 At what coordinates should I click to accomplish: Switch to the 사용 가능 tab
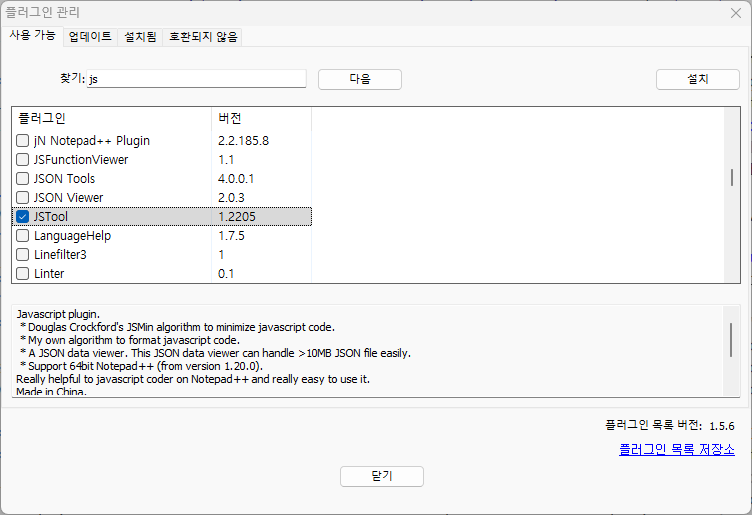coord(33,35)
